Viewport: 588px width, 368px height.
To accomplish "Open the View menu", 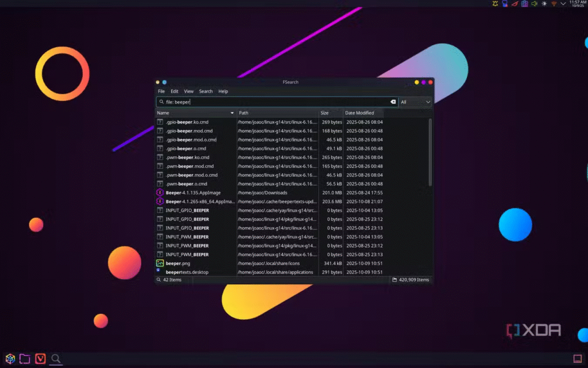I will click(x=188, y=91).
